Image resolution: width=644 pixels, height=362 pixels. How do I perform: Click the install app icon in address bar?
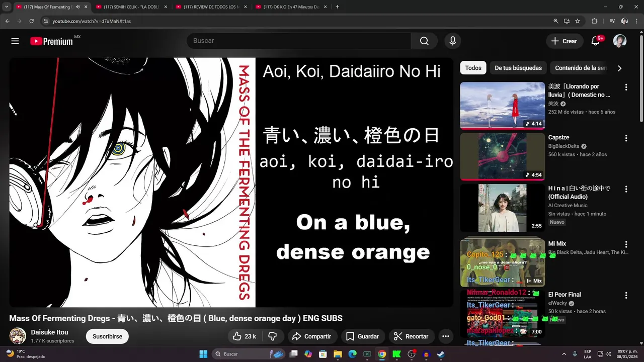pyautogui.click(x=567, y=21)
